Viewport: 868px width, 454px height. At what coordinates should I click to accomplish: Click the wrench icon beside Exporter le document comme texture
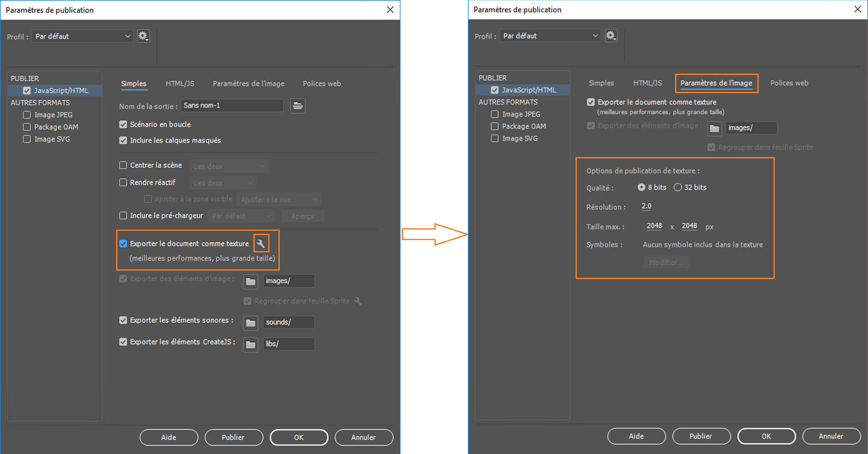tap(261, 244)
